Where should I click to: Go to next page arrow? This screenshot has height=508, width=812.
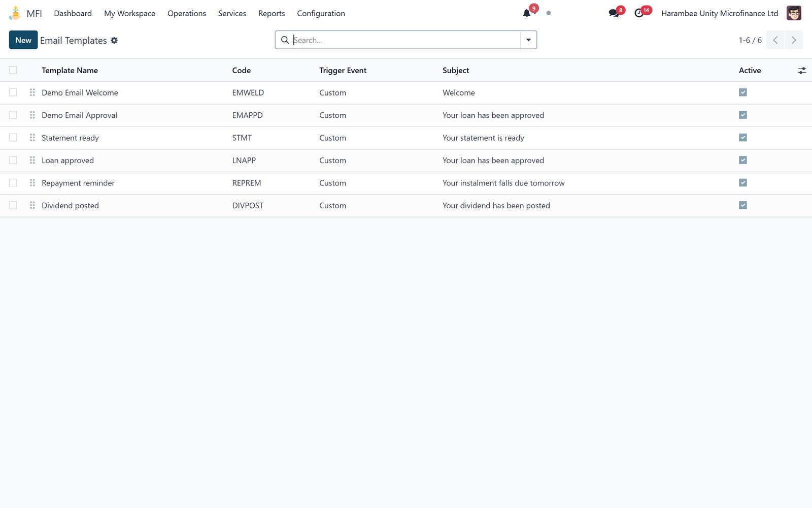794,40
